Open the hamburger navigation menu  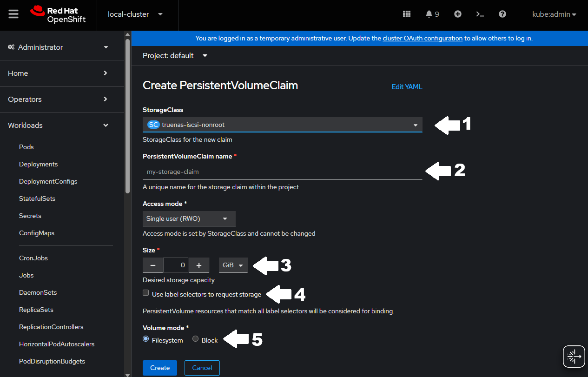click(13, 14)
